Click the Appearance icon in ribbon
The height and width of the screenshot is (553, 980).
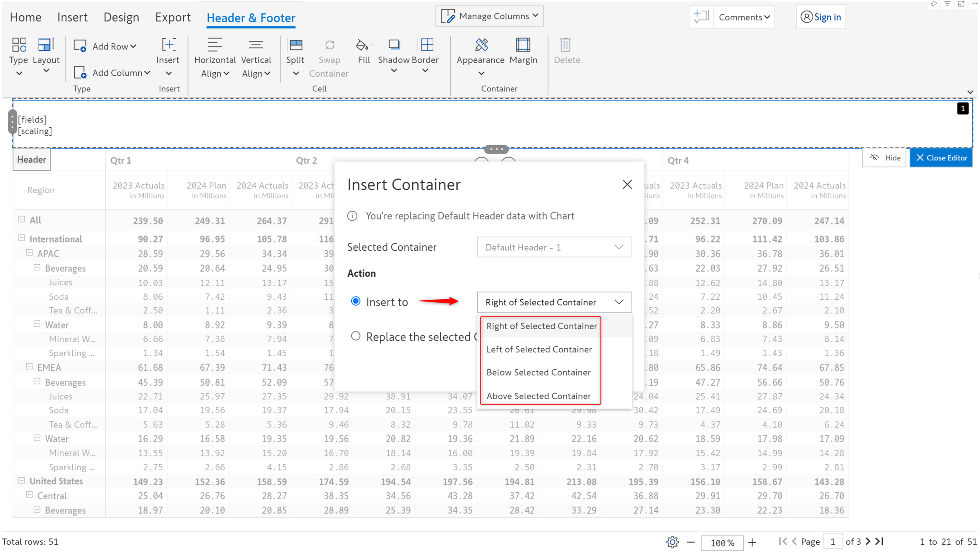(x=481, y=45)
